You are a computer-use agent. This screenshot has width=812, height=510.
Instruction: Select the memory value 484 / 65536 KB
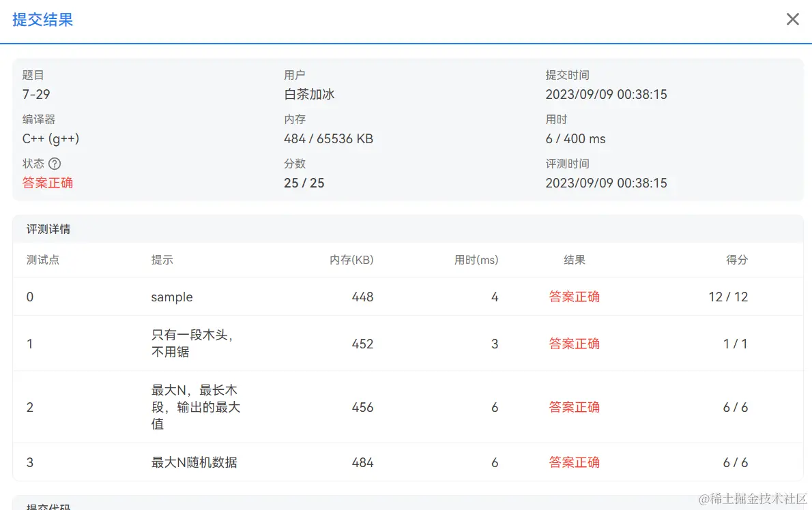tap(328, 138)
